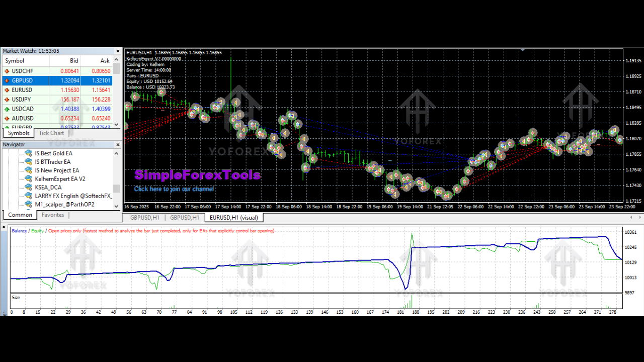The height and width of the screenshot is (362, 644).
Task: Select the IS New Project EA item
Action: [x=56, y=170]
